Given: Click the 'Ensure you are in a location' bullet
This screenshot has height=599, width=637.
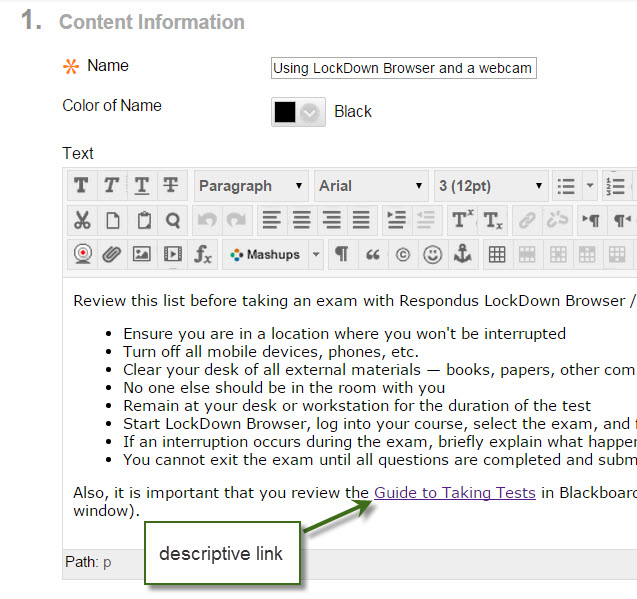Looking at the screenshot, I should pyautogui.click(x=344, y=334).
